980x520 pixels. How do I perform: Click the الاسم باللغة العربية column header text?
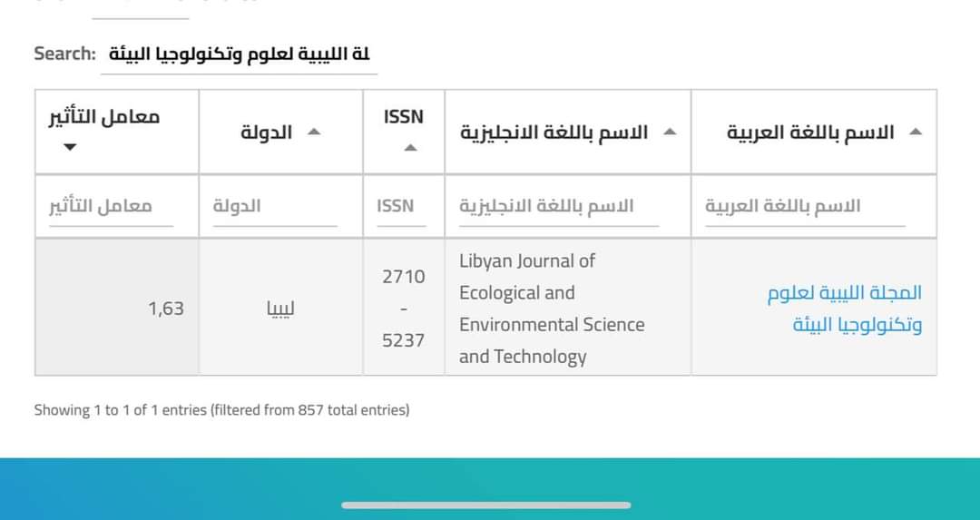click(809, 132)
